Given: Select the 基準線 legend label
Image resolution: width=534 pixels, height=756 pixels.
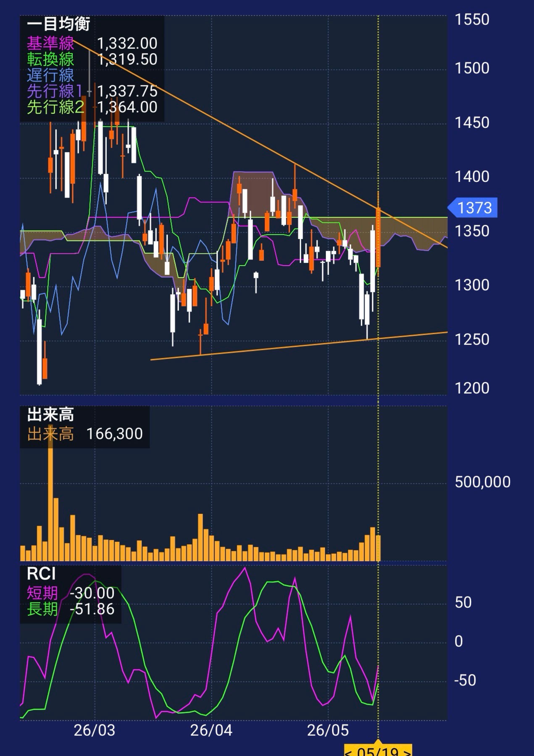Looking at the screenshot, I should coord(50,43).
